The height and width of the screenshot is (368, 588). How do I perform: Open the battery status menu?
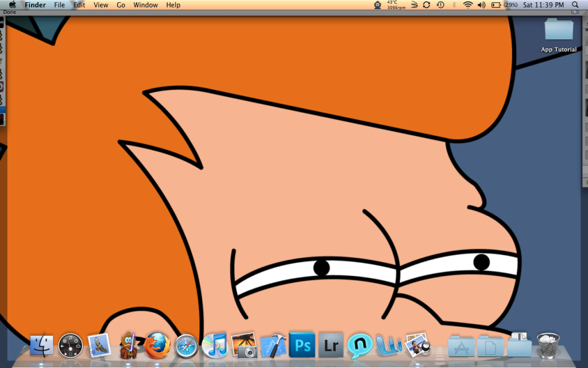pos(496,5)
